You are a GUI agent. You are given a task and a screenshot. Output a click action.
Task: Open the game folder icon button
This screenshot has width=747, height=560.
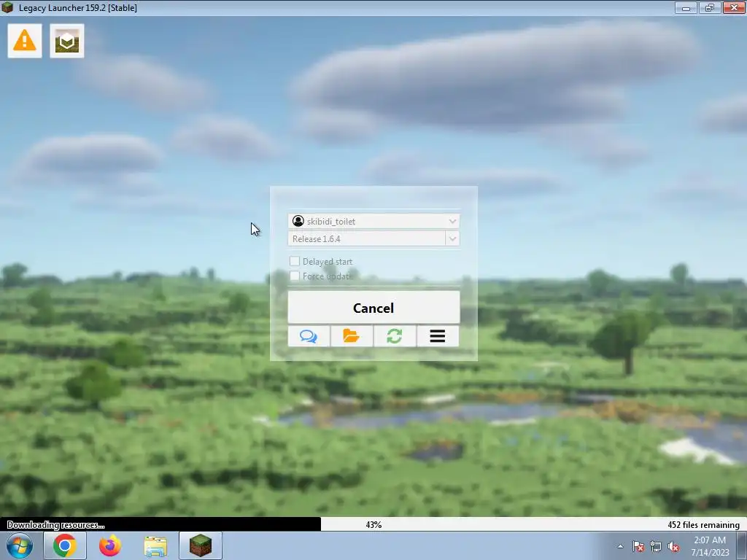(x=352, y=336)
